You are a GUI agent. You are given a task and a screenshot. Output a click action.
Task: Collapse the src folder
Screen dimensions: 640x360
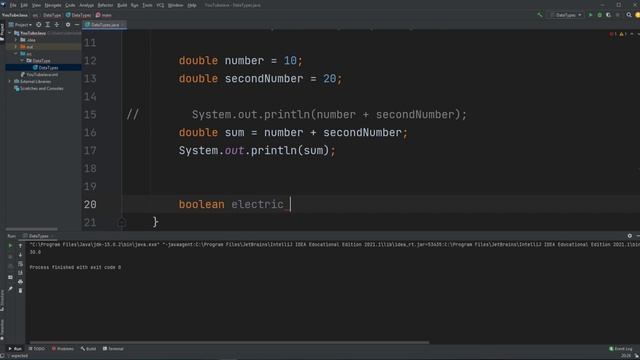tap(16, 54)
